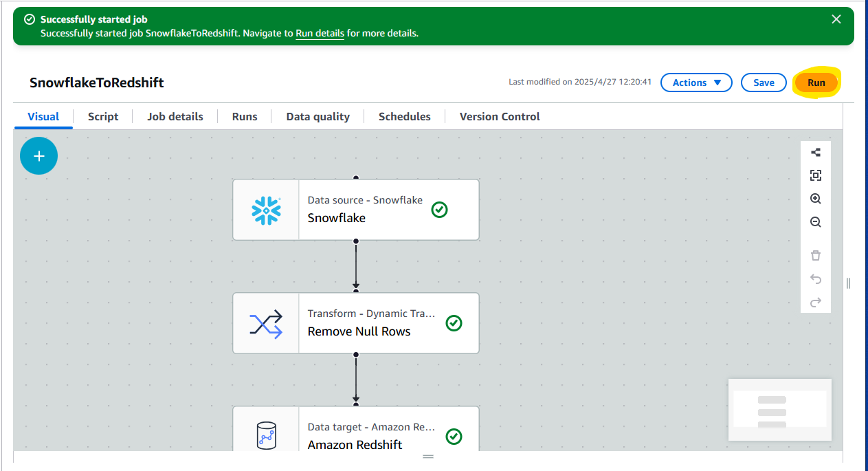Open the Actions dropdown

(697, 83)
